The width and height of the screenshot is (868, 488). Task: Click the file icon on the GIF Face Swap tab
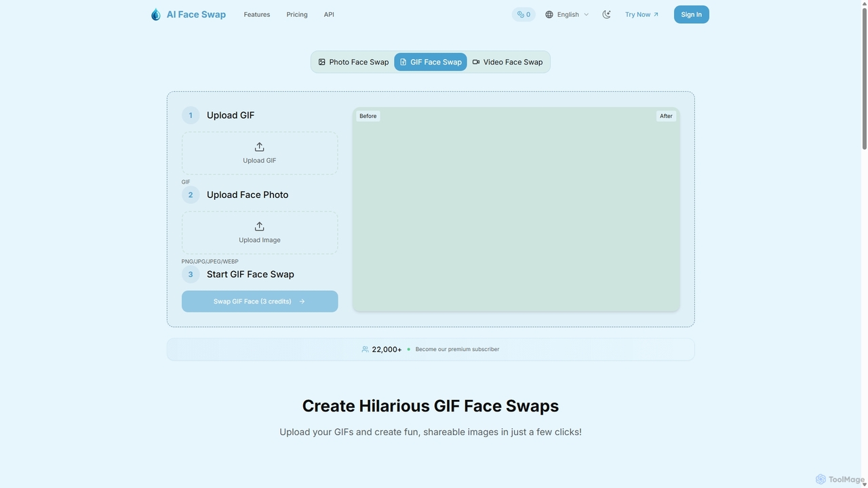(x=403, y=62)
